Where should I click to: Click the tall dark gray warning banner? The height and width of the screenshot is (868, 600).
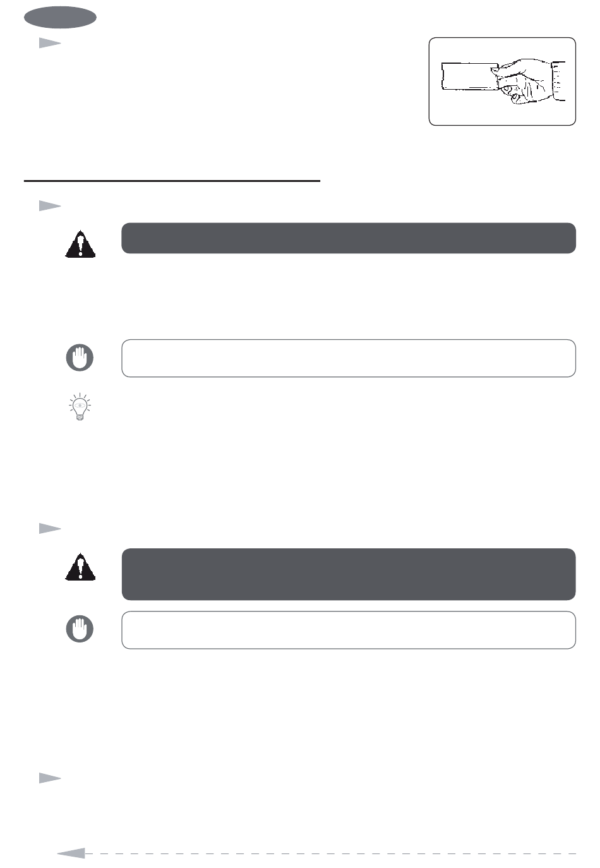(x=349, y=574)
